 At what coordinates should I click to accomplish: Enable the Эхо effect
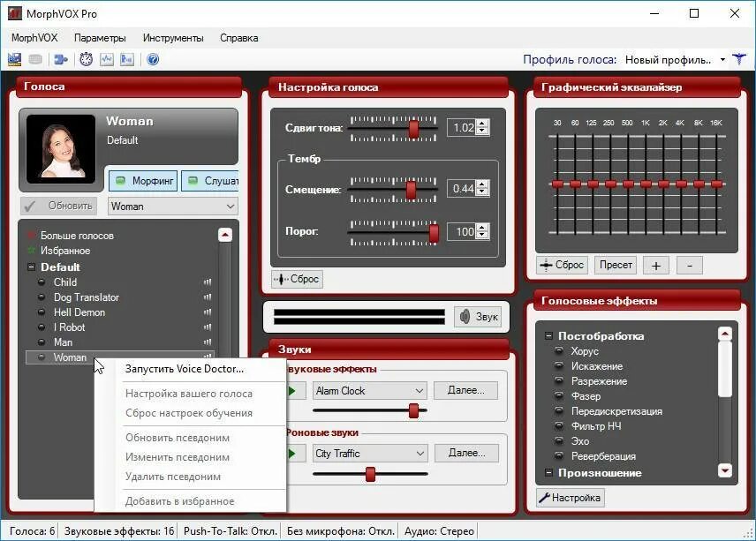coord(559,440)
